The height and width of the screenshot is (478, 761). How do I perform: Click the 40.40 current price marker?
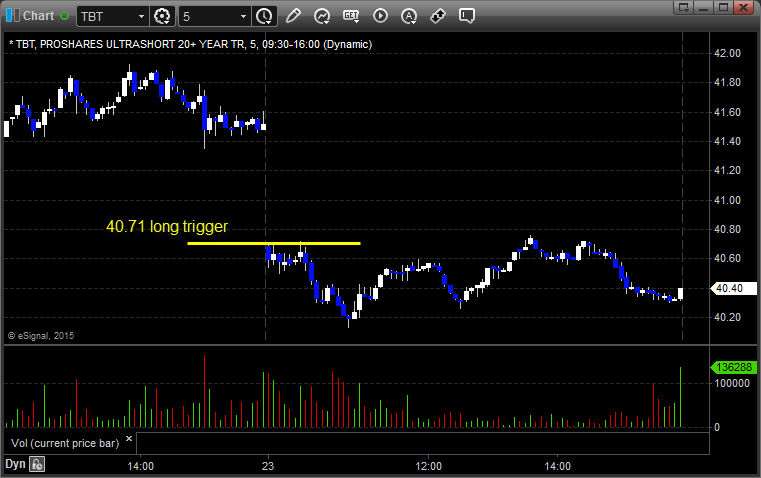coord(733,288)
